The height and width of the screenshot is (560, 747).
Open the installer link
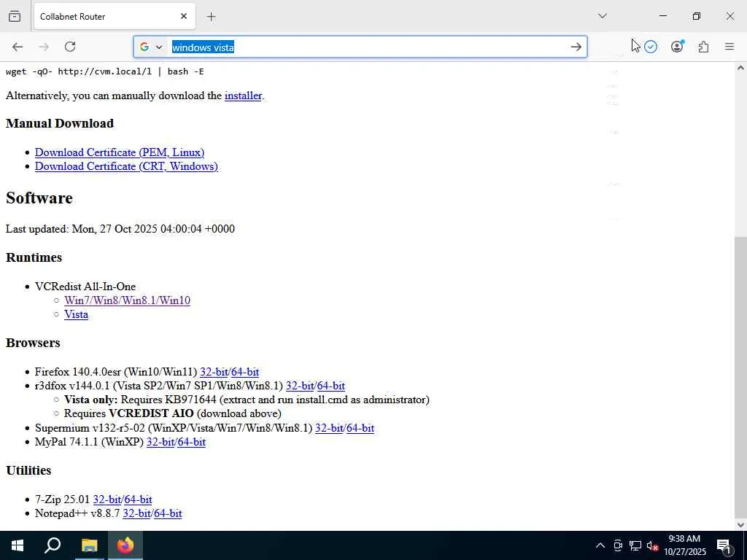click(243, 96)
